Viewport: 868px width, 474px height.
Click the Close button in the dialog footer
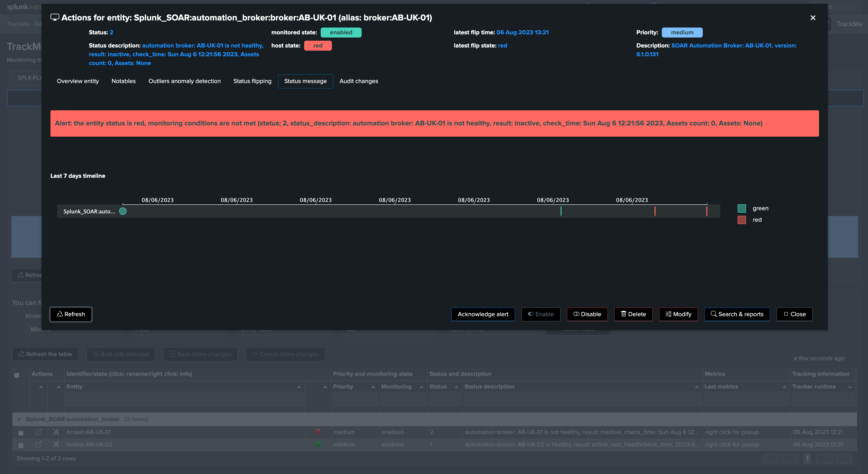[795, 314]
